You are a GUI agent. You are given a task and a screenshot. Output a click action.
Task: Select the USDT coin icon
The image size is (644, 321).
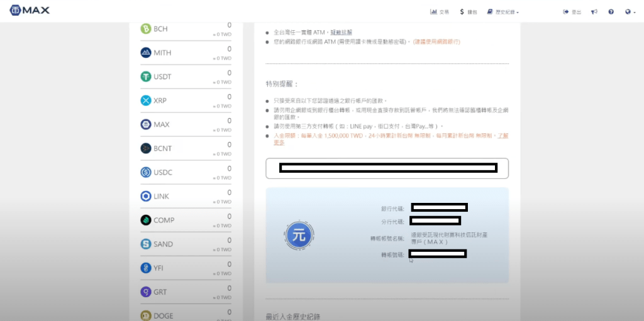[146, 77]
